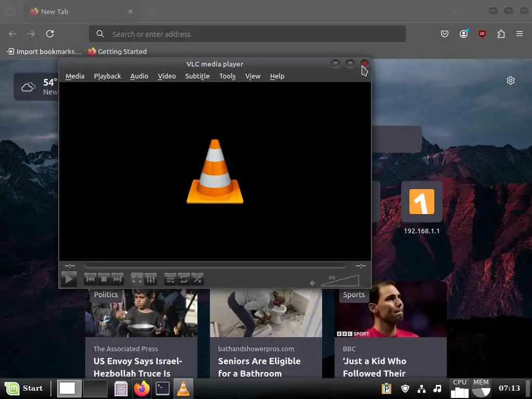Switch to second workspace in taskbar
The image size is (532, 399).
tap(96, 389)
